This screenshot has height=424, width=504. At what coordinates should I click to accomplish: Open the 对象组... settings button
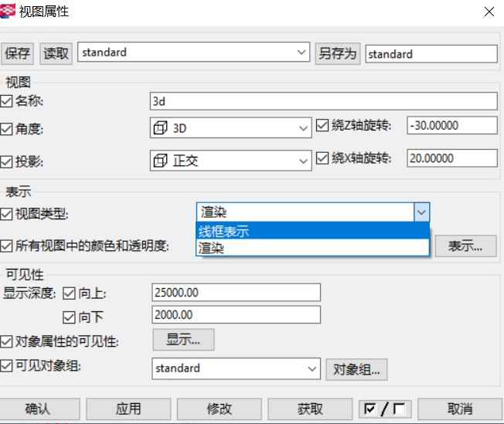pyautogui.click(x=356, y=368)
